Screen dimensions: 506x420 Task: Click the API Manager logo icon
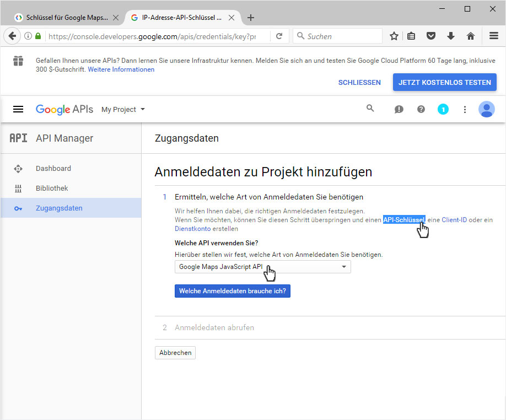(18, 138)
